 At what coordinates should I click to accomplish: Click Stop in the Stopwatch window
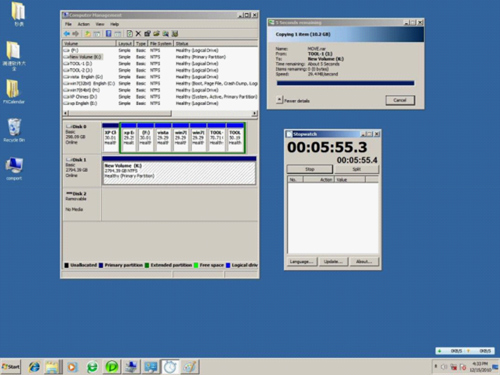coord(310,169)
